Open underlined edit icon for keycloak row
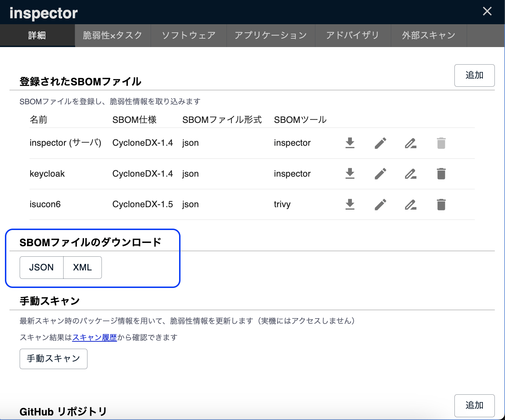Viewport: 505px width, 420px height. 411,173
